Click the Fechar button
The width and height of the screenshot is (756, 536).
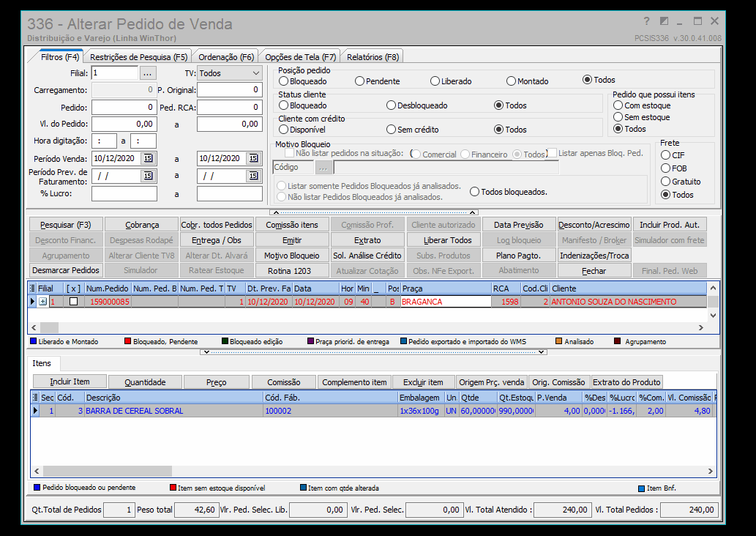click(594, 271)
